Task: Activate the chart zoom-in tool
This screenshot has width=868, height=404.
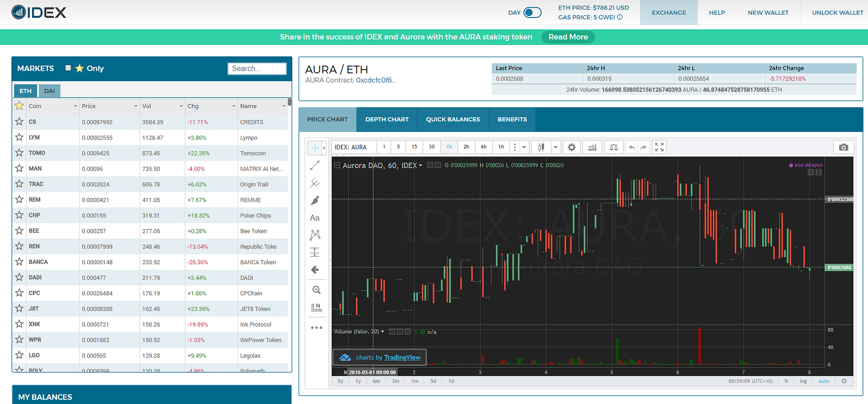Action: [316, 290]
